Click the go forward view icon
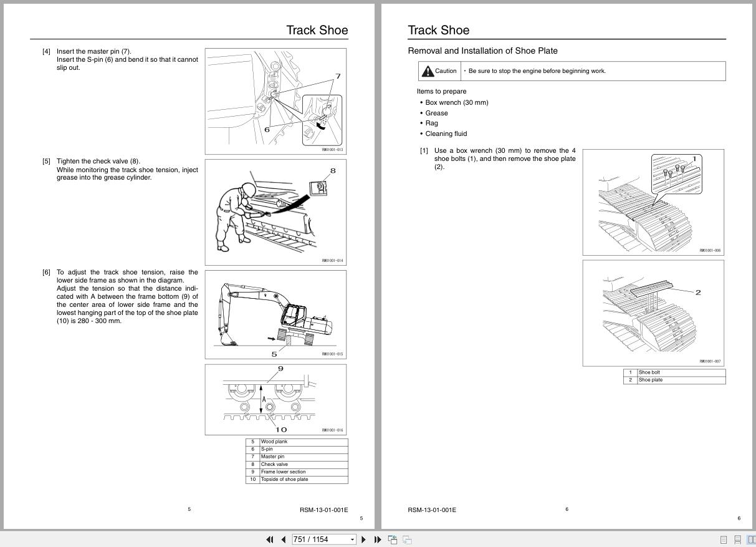The height and width of the screenshot is (547, 756). coord(407,540)
